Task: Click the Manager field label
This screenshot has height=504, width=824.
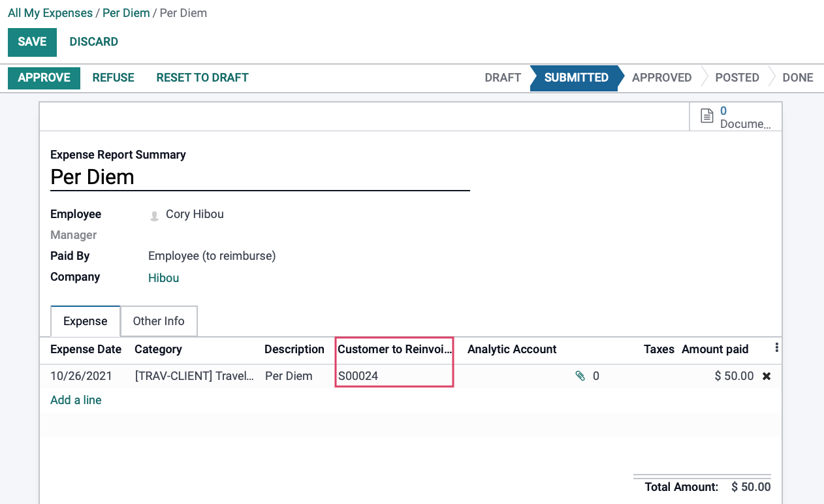Action: coord(73,235)
